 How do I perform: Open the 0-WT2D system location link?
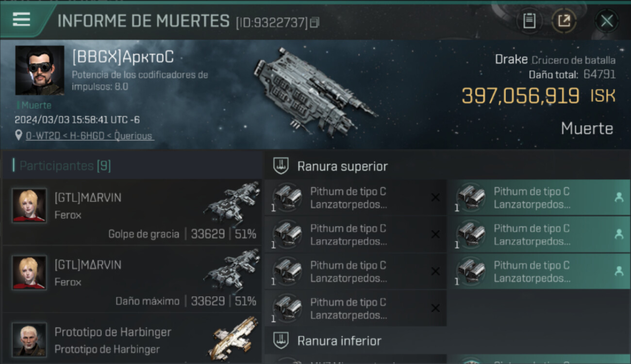(x=41, y=136)
